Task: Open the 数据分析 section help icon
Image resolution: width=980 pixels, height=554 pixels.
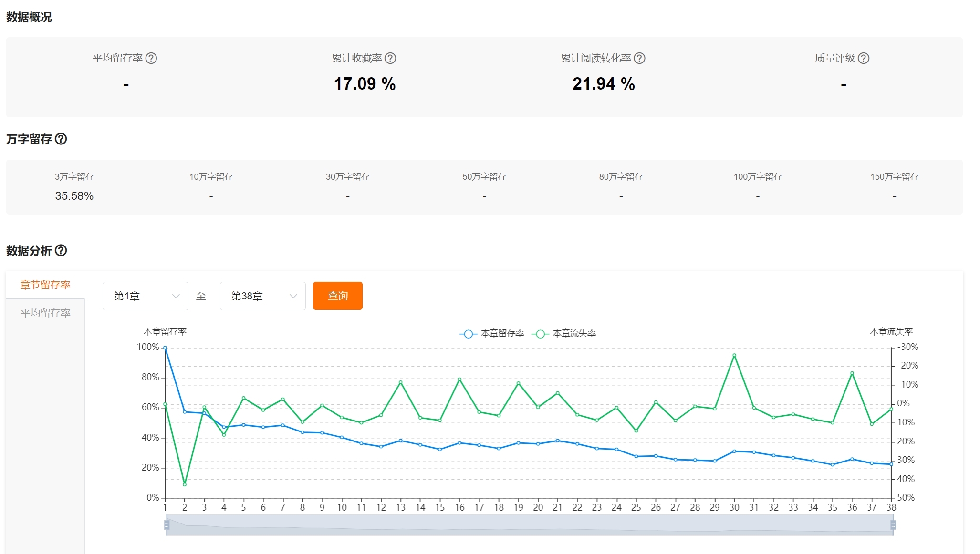Action: pyautogui.click(x=60, y=251)
